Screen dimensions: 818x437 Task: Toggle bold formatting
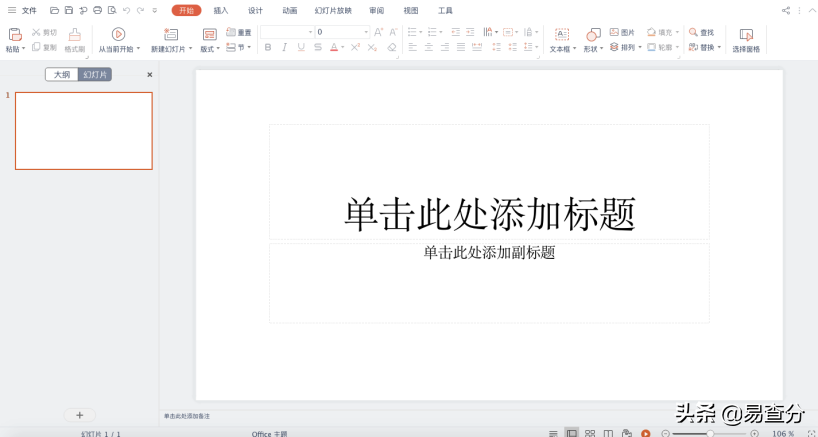coord(267,47)
